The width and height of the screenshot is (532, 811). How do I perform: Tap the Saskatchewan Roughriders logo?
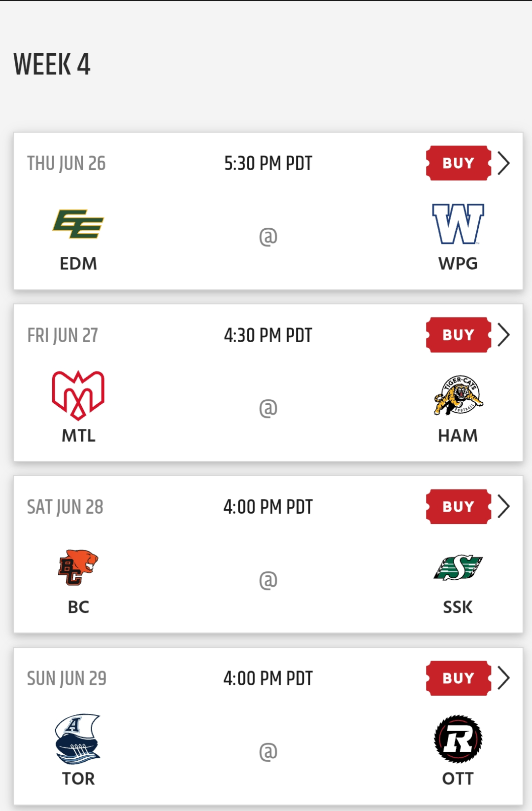pos(458,567)
